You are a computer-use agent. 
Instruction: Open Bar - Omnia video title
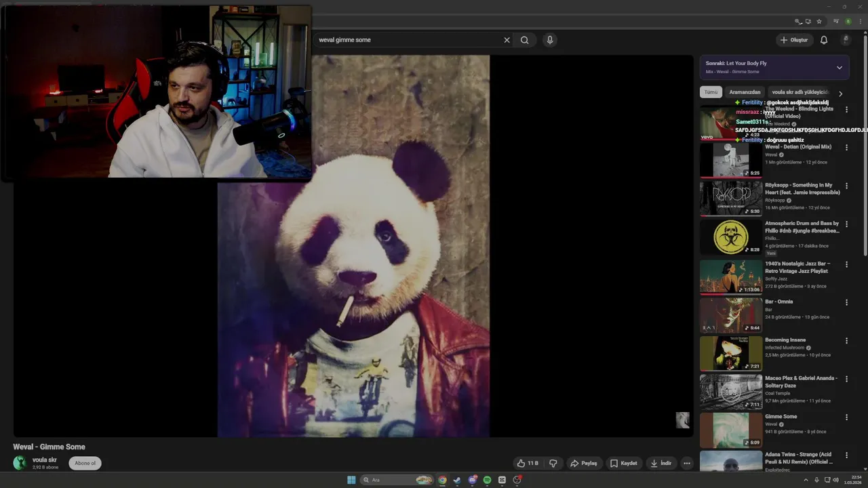778,302
